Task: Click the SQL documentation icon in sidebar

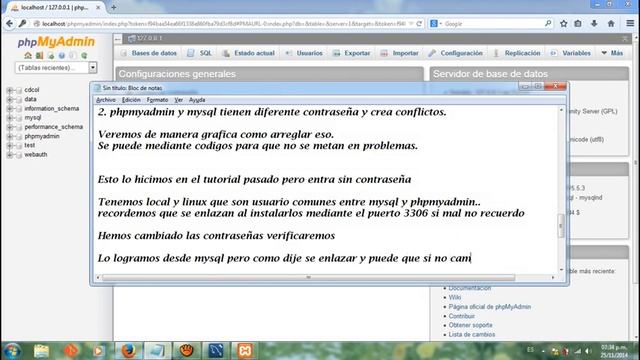Action: tap(73, 55)
